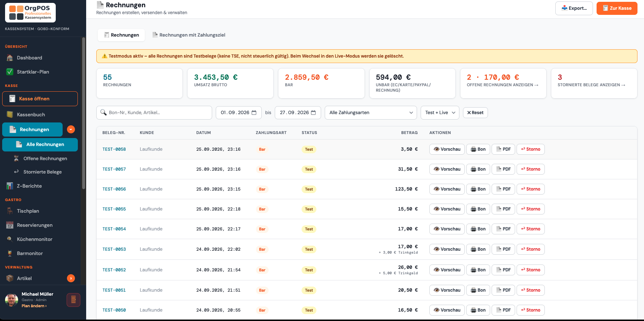Screen dimensions: 644x321
Task: Open the Export dropdown button
Action: [x=574, y=8]
